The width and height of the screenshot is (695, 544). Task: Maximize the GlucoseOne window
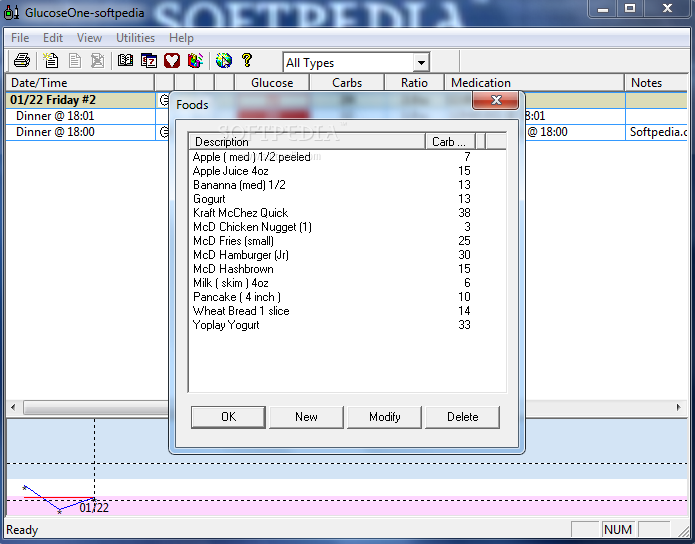tap(630, 8)
